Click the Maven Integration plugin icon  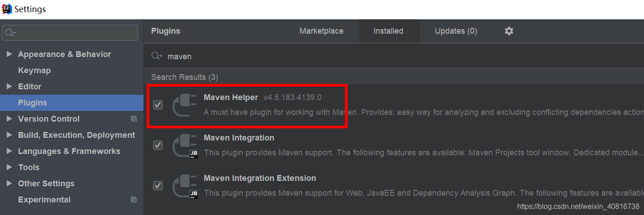185,145
